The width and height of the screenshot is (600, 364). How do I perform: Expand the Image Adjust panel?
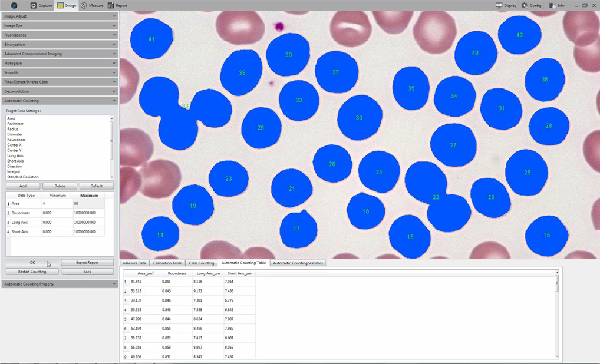tap(60, 16)
